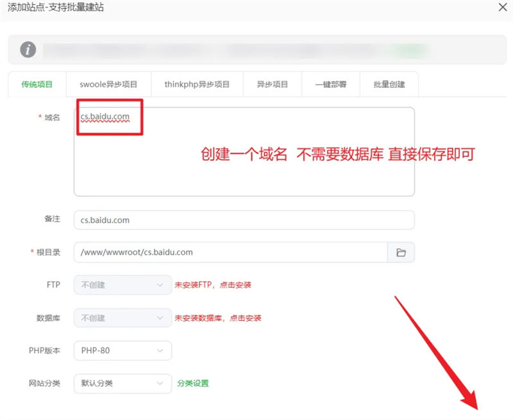This screenshot has width=513, height=420.
Task: Click the green link in the notice banner
Action: pyautogui.click(x=410, y=49)
